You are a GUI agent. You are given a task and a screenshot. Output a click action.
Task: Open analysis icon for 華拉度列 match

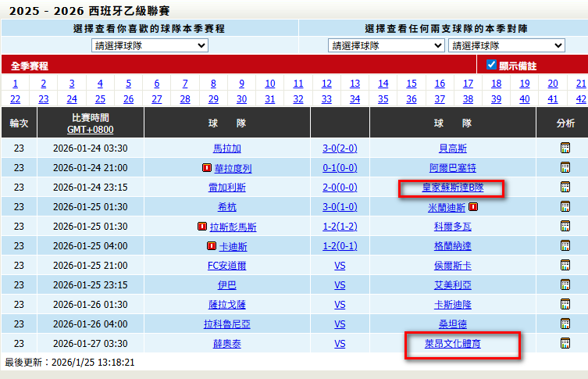[x=565, y=167]
